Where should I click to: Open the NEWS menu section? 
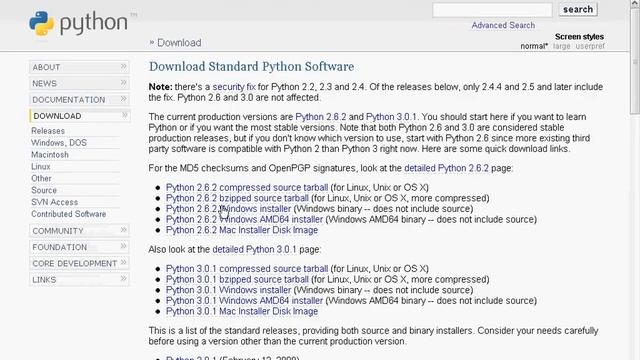coord(79,83)
